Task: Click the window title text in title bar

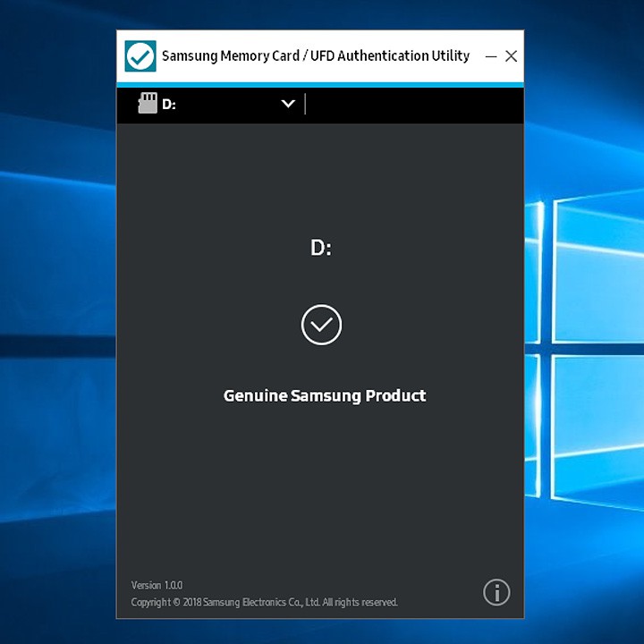Action: (315, 55)
